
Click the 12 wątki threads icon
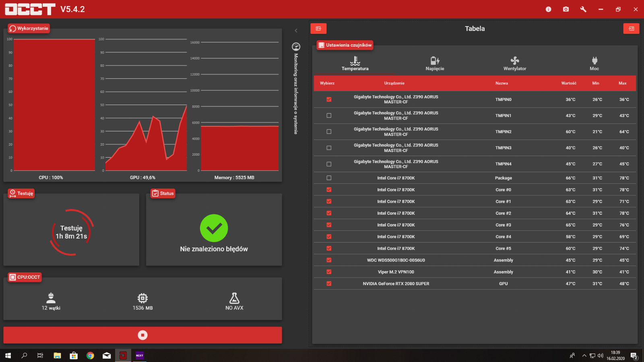[51, 298]
